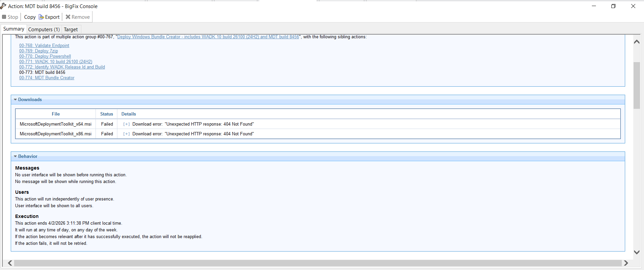Open the 00-770 Deploy Powershell link
The height and width of the screenshot is (270, 644).
point(45,56)
